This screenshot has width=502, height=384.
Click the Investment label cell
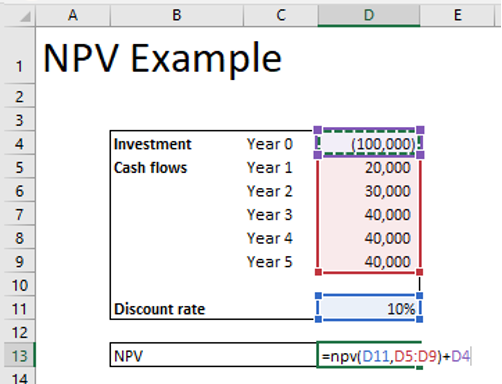[x=152, y=144]
